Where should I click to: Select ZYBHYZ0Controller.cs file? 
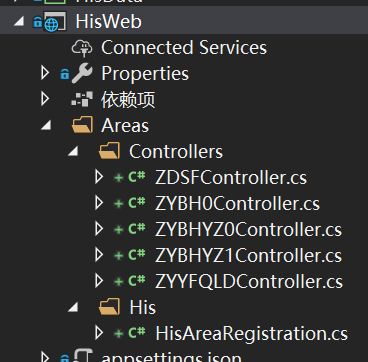click(248, 229)
